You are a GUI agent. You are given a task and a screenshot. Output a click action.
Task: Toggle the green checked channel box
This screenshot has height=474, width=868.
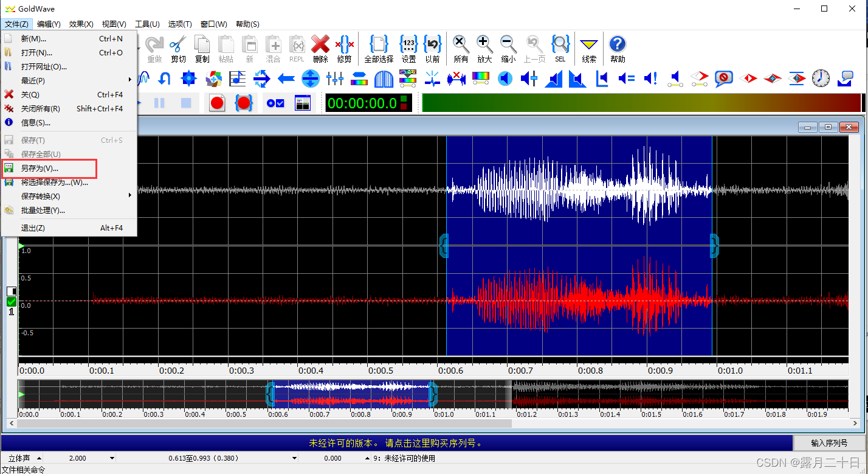point(12,301)
